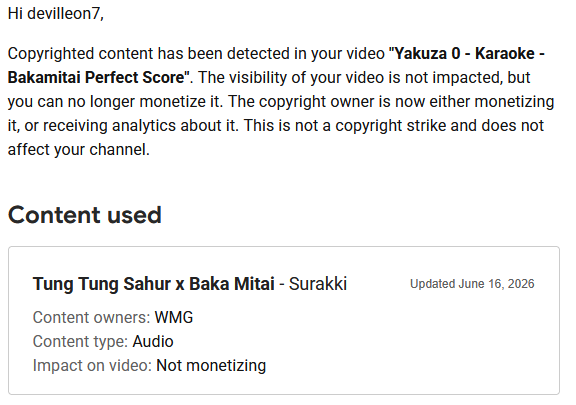Image resolution: width=576 pixels, height=405 pixels.
Task: Select the "Content type:" label
Action: pyautogui.click(x=80, y=341)
